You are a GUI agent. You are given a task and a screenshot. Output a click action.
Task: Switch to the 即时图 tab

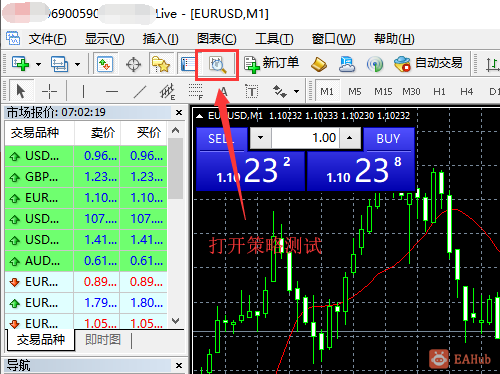[103, 340]
